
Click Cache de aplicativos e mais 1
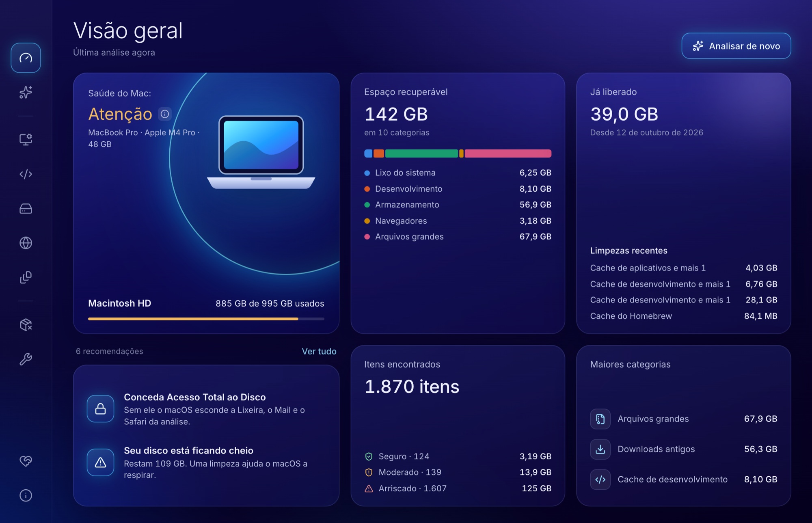[648, 268]
